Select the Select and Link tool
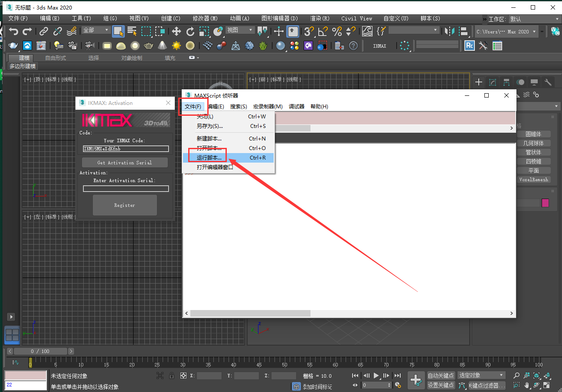Viewport: 562px width, 392px height. [44, 31]
